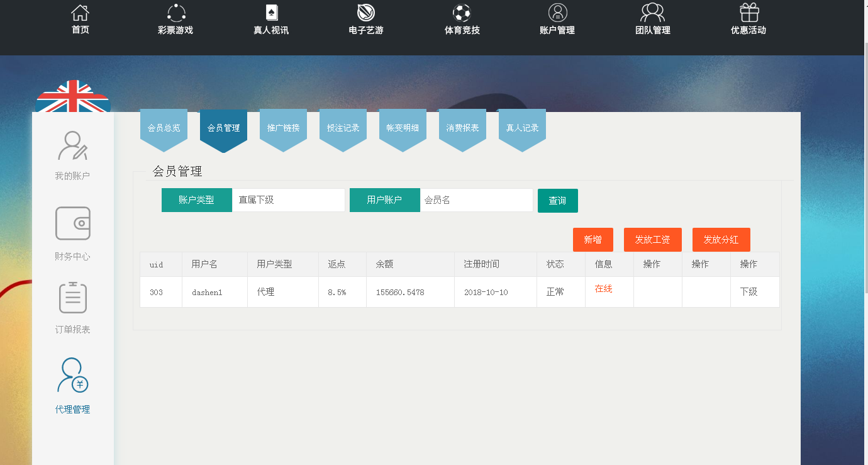868x465 pixels.
Task: Open the lottery games (彩票游戏) icon
Action: pyautogui.click(x=176, y=13)
